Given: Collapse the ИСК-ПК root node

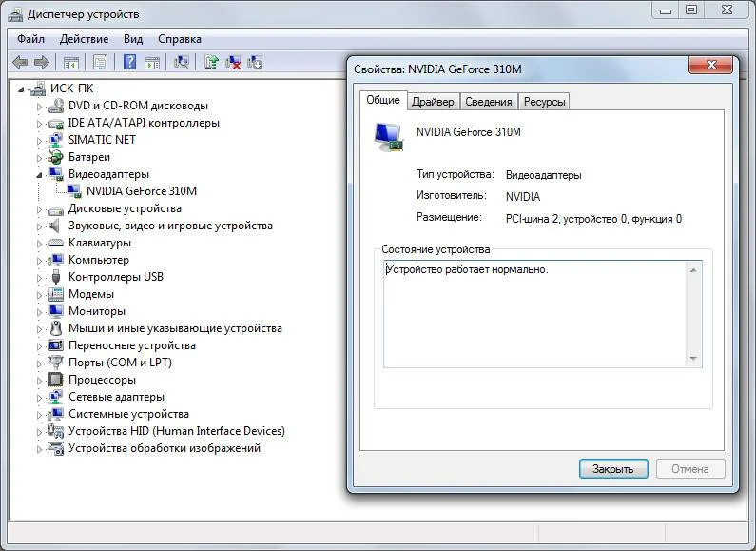Looking at the screenshot, I should pos(21,89).
